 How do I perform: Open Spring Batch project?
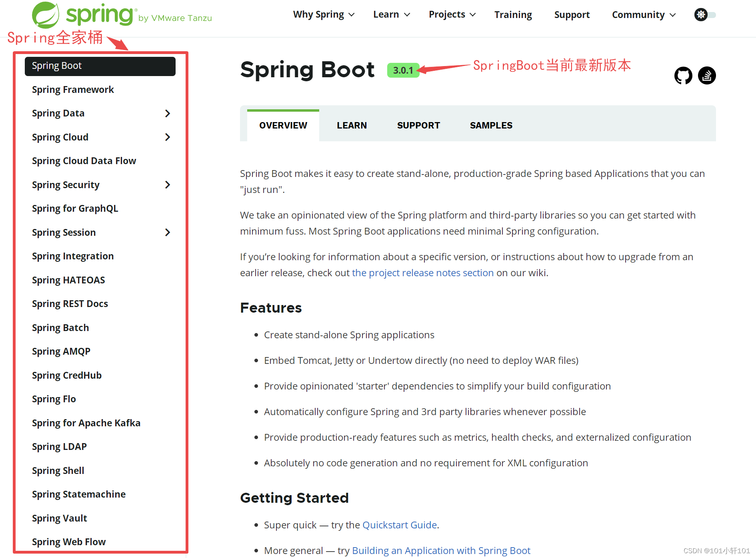click(x=60, y=328)
